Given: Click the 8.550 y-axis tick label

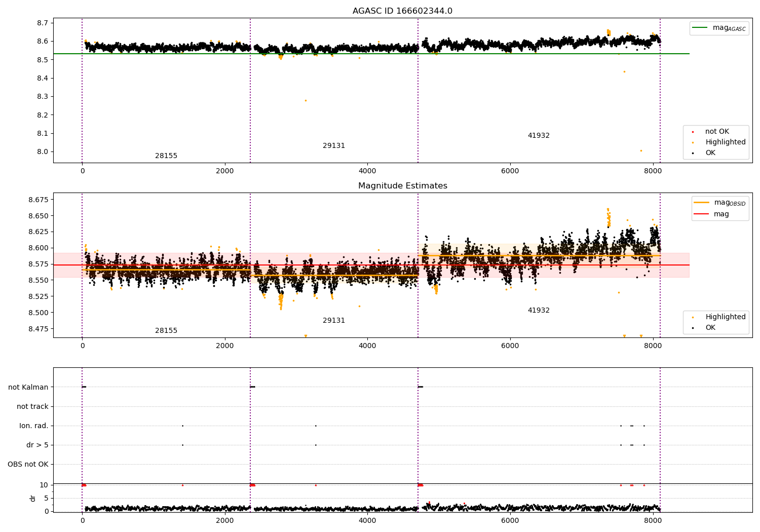Looking at the screenshot, I should tap(39, 280).
